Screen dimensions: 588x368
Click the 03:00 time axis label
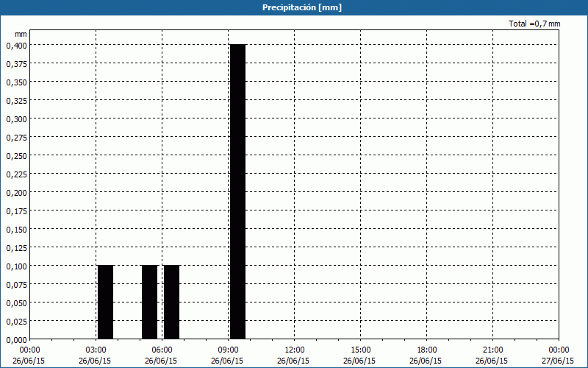(x=96, y=350)
